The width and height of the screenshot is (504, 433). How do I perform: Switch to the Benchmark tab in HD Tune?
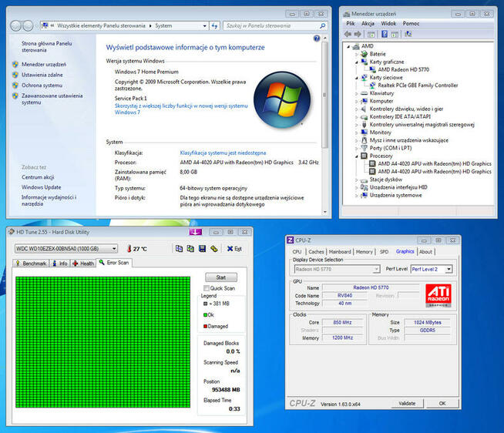coord(31,263)
